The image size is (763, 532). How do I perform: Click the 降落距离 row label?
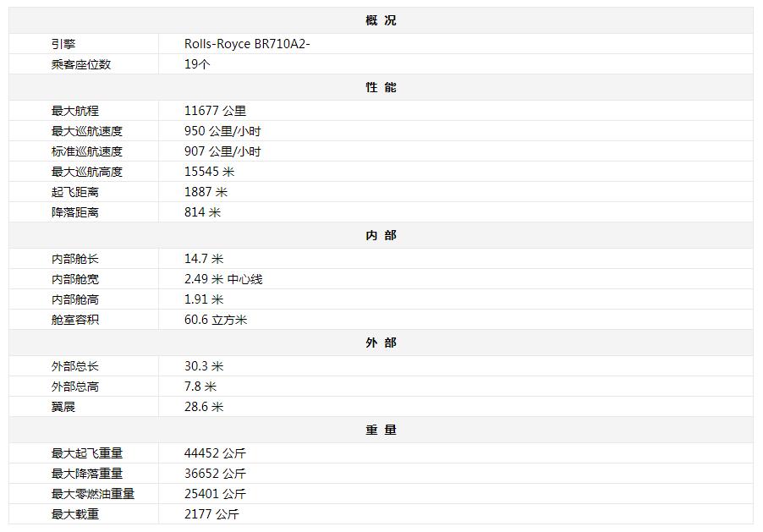point(75,212)
